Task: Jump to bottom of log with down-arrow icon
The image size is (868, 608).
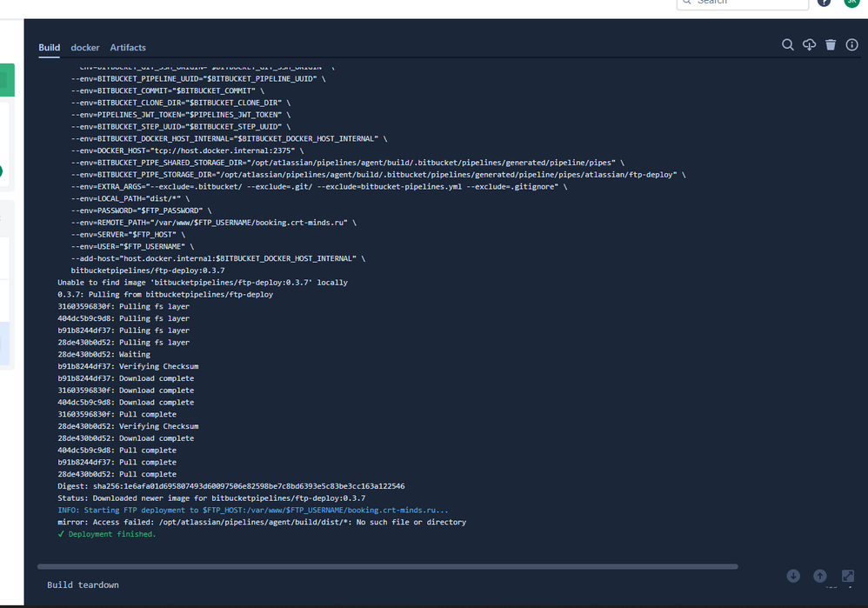Action: click(x=793, y=576)
